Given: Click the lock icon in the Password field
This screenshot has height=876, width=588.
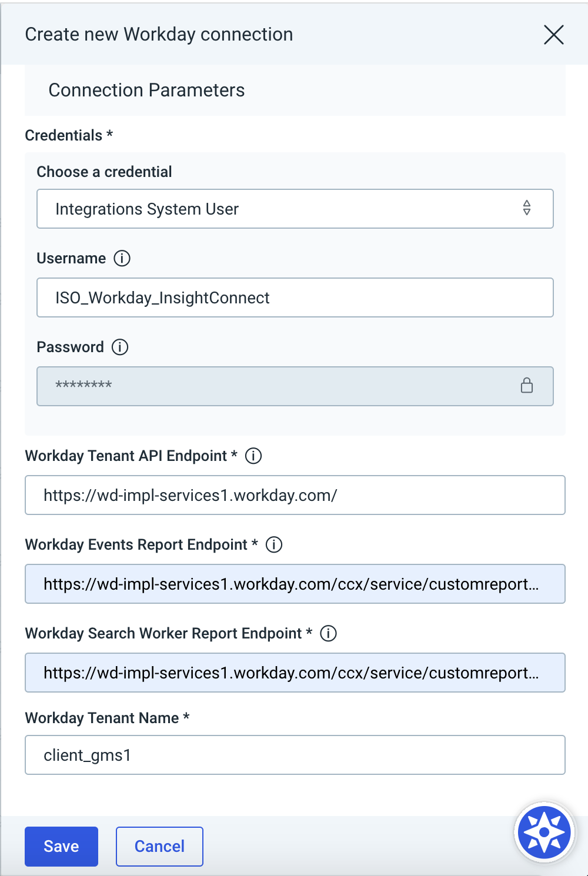Looking at the screenshot, I should click(x=526, y=386).
